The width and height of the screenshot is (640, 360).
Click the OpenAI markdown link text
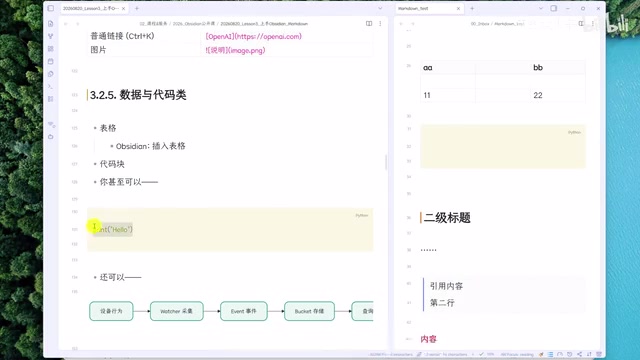pyautogui.click(x=253, y=36)
